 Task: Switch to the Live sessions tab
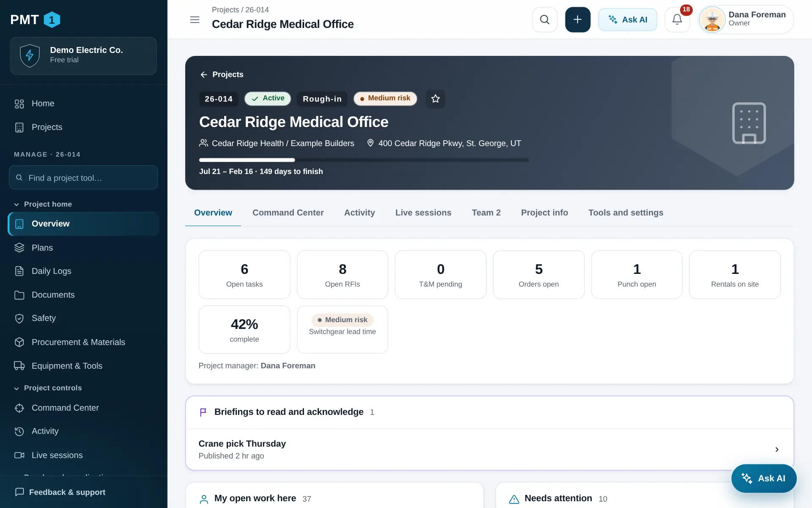pos(423,213)
